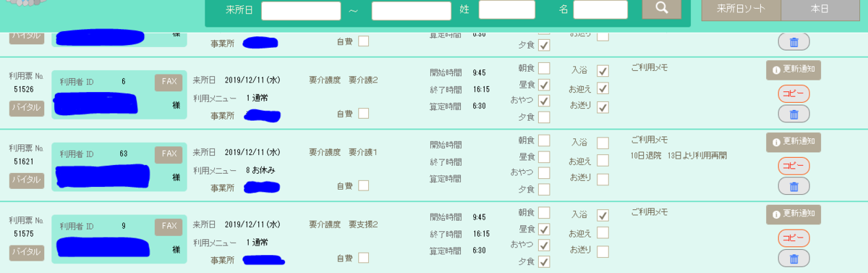868x273 pixels.
Task: Uncheck 入浴 for record 51526
Action: click(x=603, y=71)
